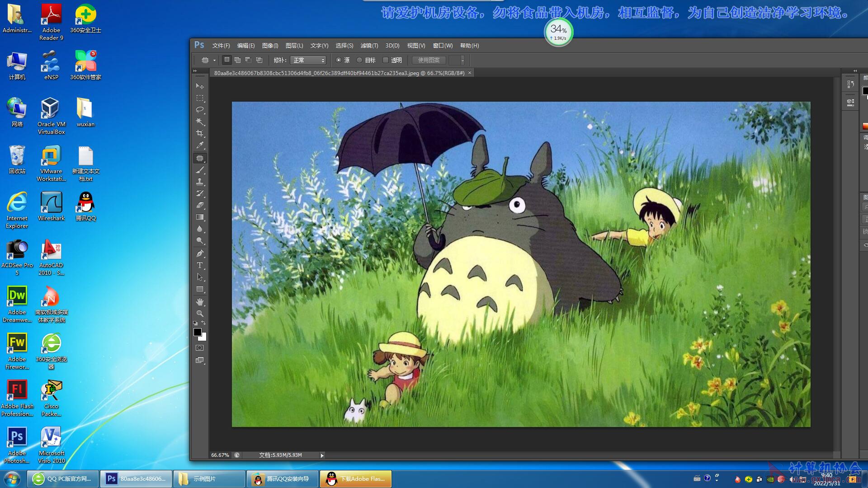Expand the right panel dock arrows
Image resolution: width=868 pixels, height=488 pixels.
855,71
